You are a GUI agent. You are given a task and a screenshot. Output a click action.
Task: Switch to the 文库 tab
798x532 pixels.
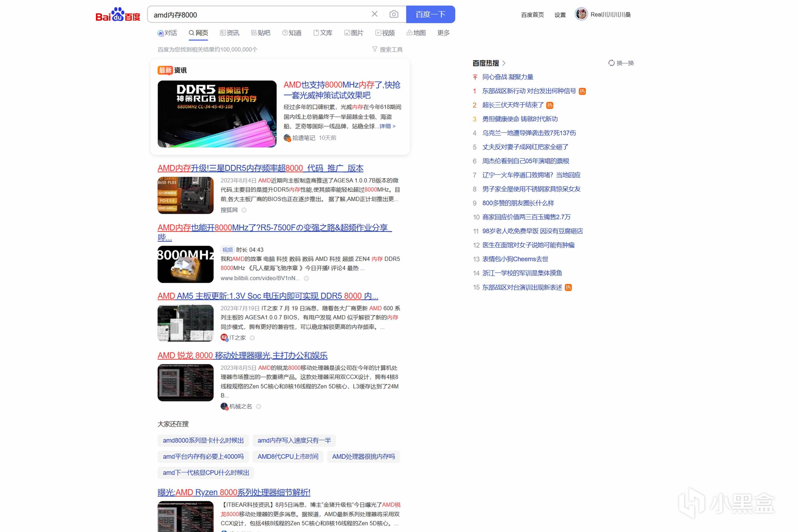pyautogui.click(x=323, y=33)
